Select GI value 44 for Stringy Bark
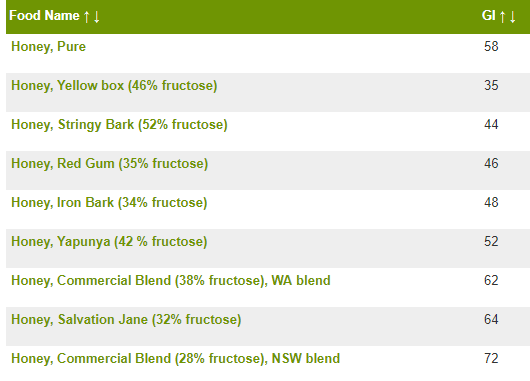 tap(491, 124)
